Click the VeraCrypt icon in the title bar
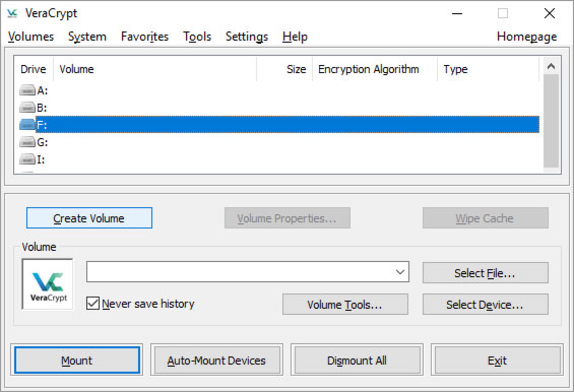 point(11,13)
